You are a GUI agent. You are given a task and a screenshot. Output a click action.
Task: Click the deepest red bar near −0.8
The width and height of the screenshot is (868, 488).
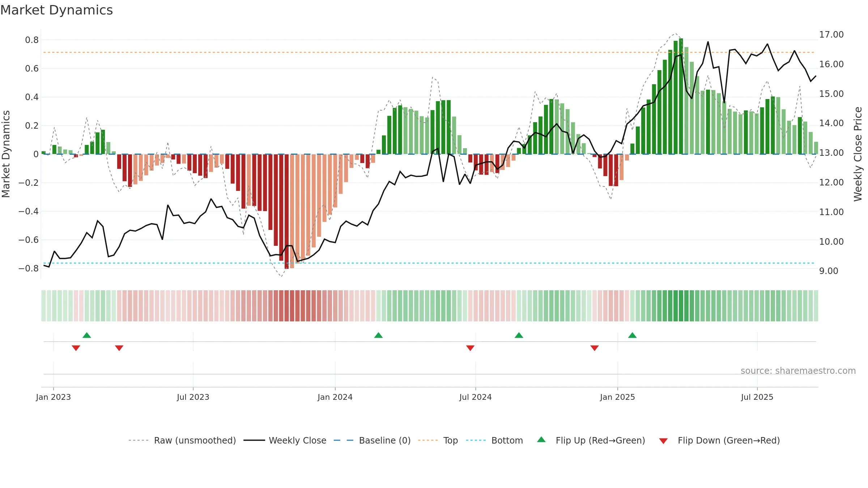(286, 211)
